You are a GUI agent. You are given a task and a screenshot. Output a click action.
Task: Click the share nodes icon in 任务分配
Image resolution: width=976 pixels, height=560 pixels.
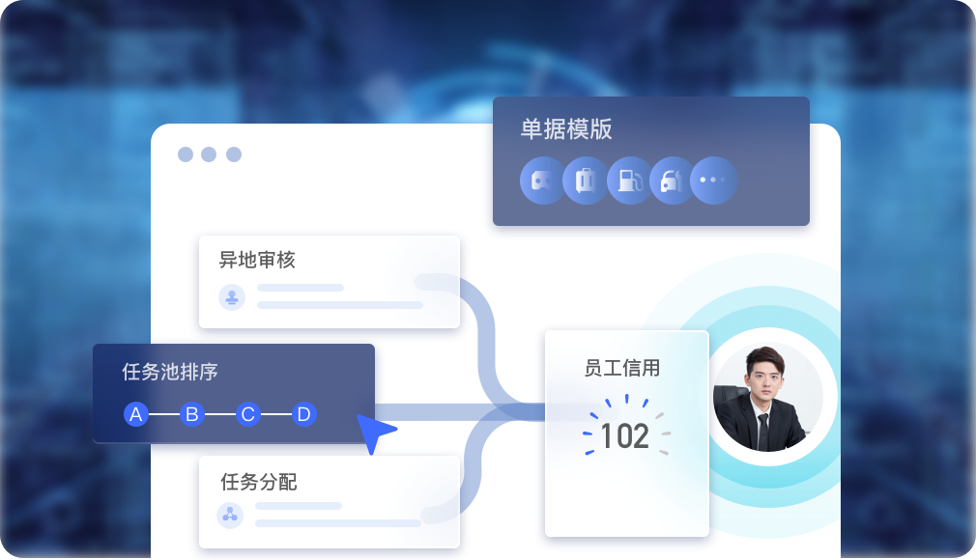pos(230,516)
